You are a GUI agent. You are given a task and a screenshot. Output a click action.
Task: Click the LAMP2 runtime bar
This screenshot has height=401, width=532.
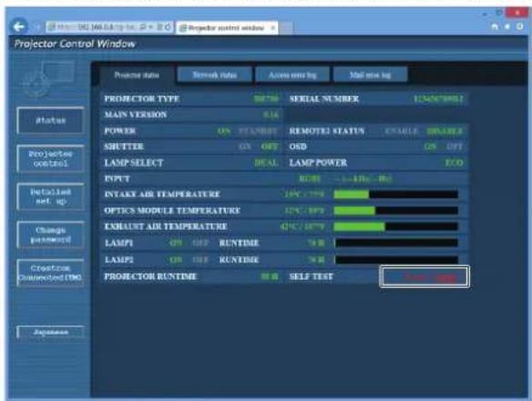tap(396, 260)
